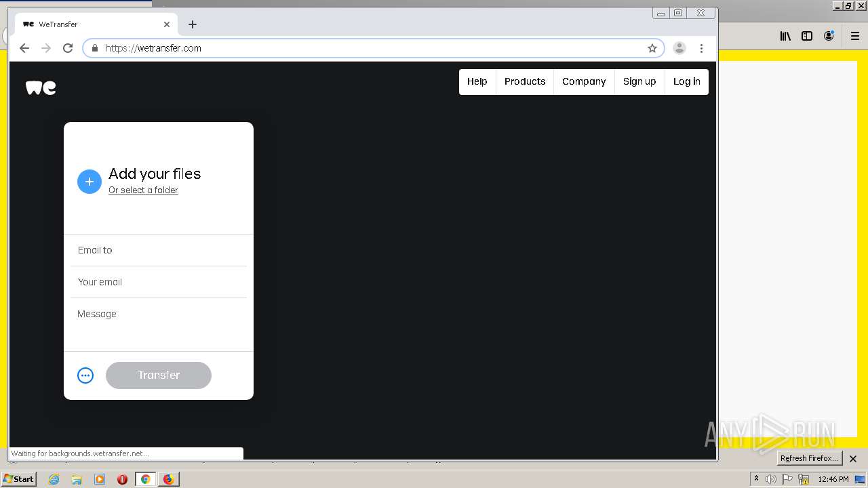Click the blue plus Add files icon
Screen dimensions: 868x488
(x=90, y=182)
